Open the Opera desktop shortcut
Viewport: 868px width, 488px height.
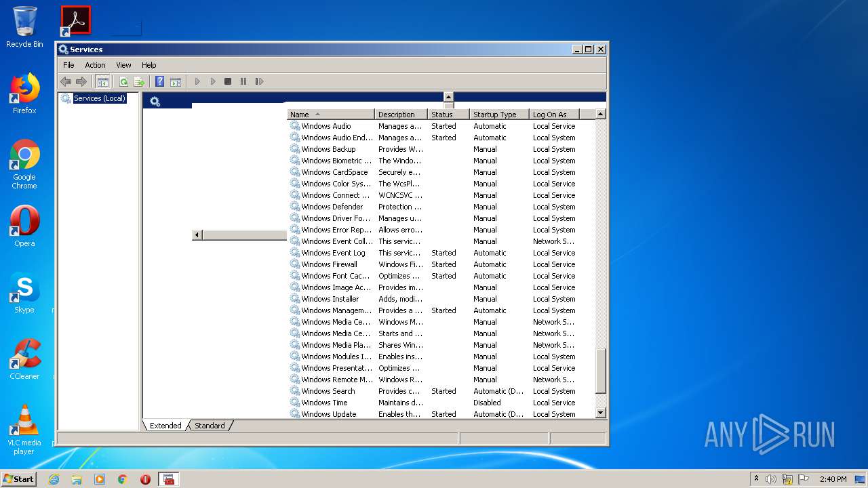tap(24, 226)
